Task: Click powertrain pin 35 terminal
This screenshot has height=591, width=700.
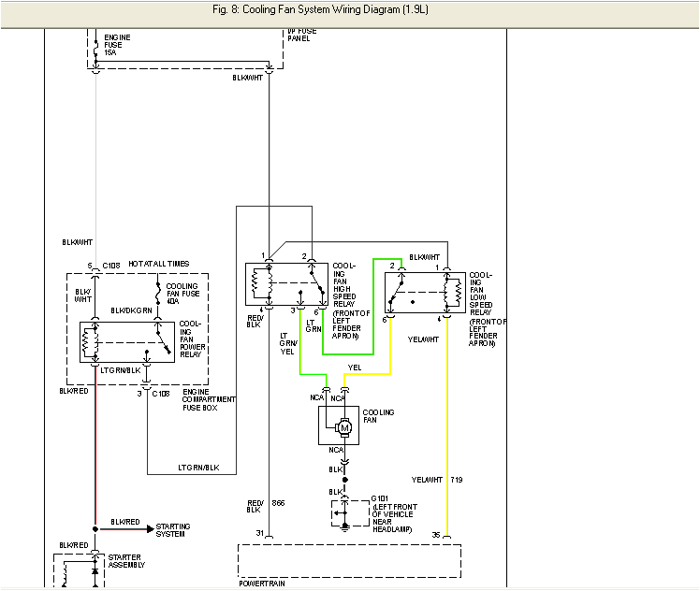Action: click(x=446, y=536)
